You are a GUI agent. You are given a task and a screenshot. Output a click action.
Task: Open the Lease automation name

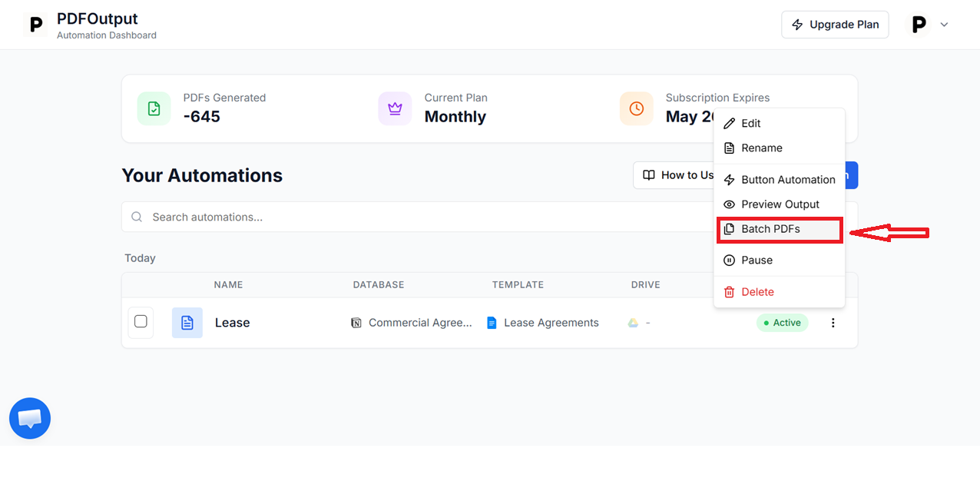pos(232,323)
